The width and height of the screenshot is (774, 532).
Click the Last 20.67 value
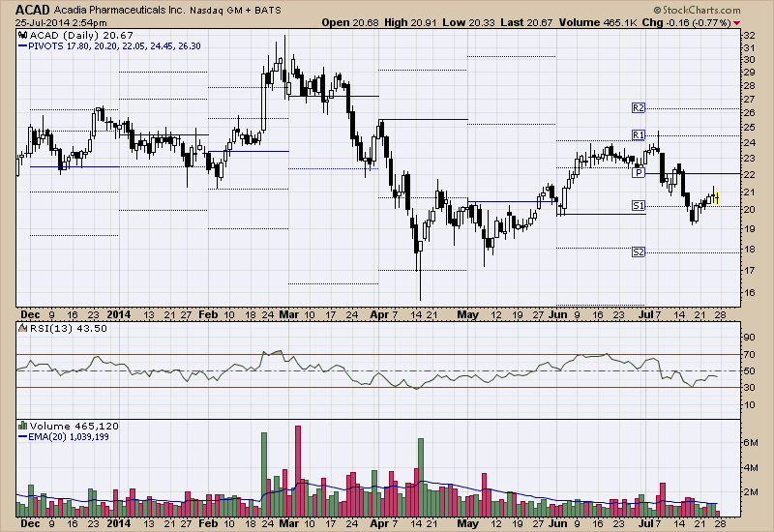tap(526, 22)
